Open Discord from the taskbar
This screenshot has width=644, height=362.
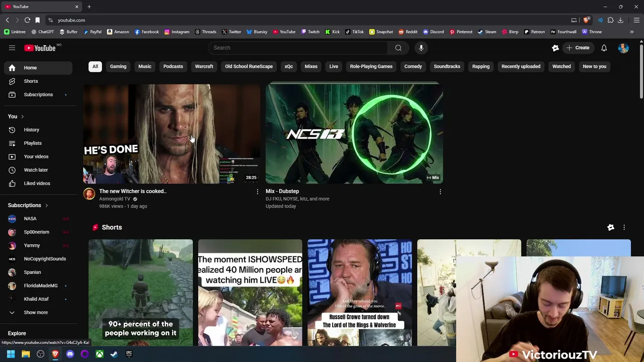70,354
